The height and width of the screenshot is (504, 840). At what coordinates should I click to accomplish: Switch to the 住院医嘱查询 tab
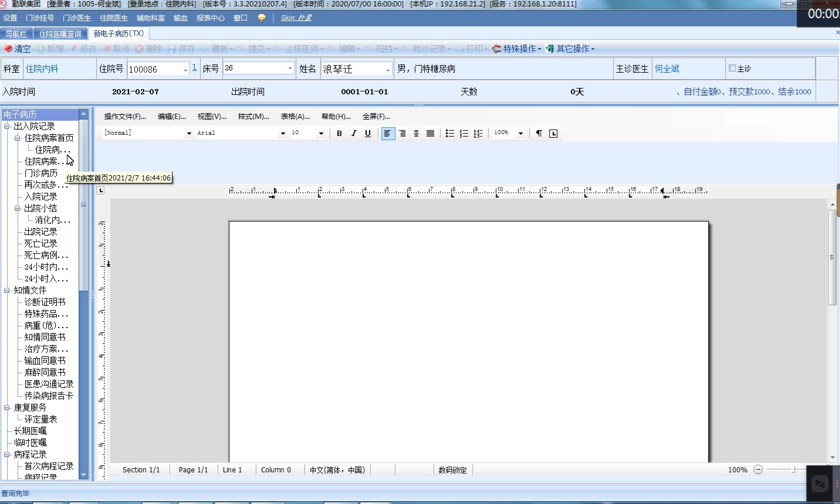(60, 34)
